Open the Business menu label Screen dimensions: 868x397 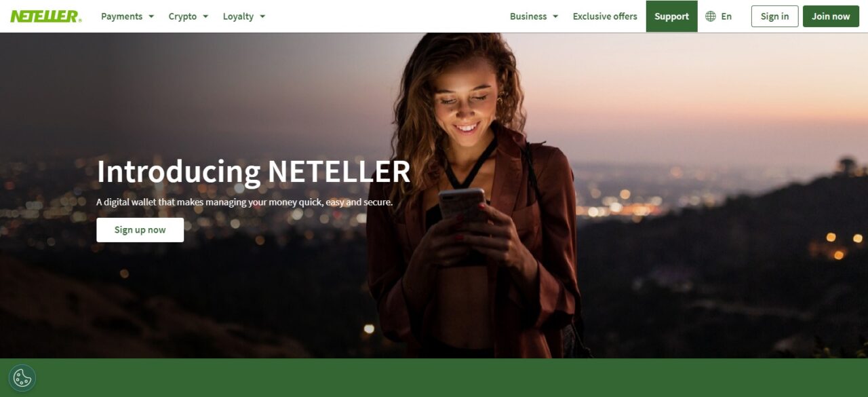(528, 16)
